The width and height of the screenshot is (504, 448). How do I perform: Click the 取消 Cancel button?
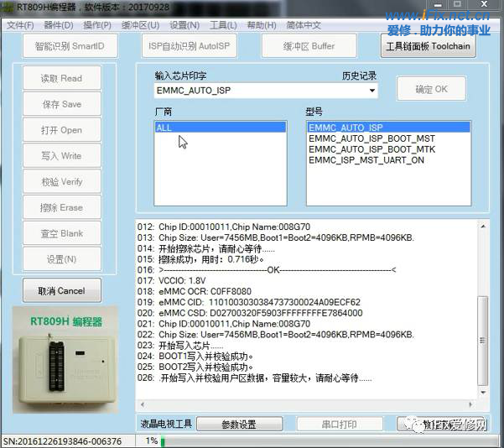click(62, 291)
